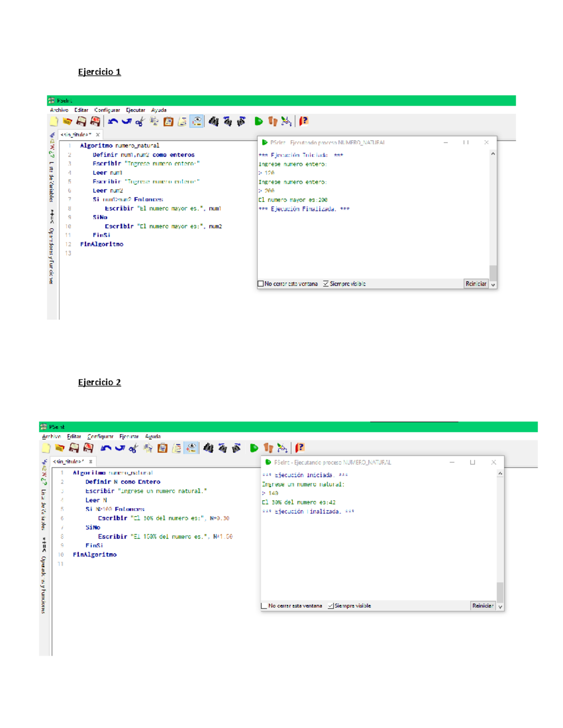
Task: Click the New file icon in Ejercicio 2 toolbar
Action: coord(46,448)
